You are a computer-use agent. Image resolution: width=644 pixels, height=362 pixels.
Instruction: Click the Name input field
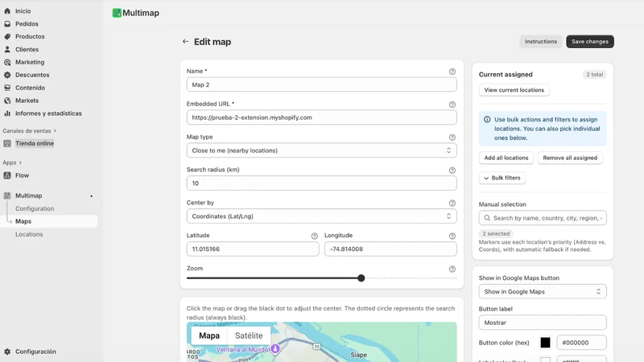point(321,84)
